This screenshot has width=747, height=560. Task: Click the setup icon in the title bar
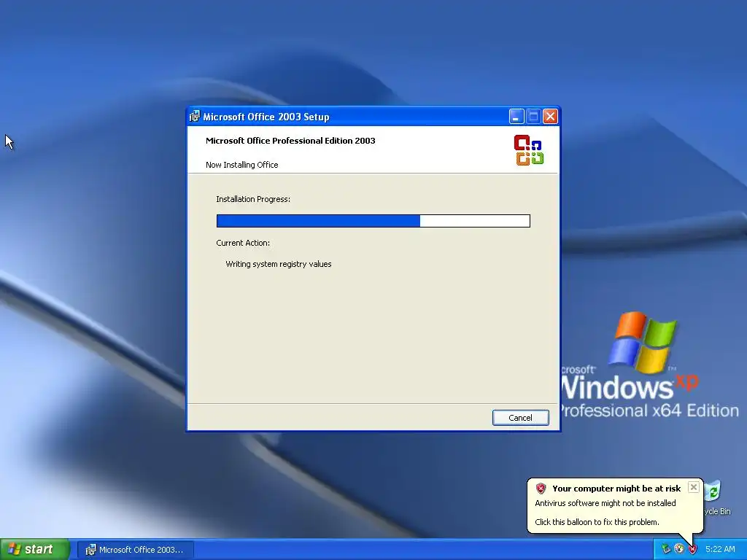pyautogui.click(x=194, y=116)
